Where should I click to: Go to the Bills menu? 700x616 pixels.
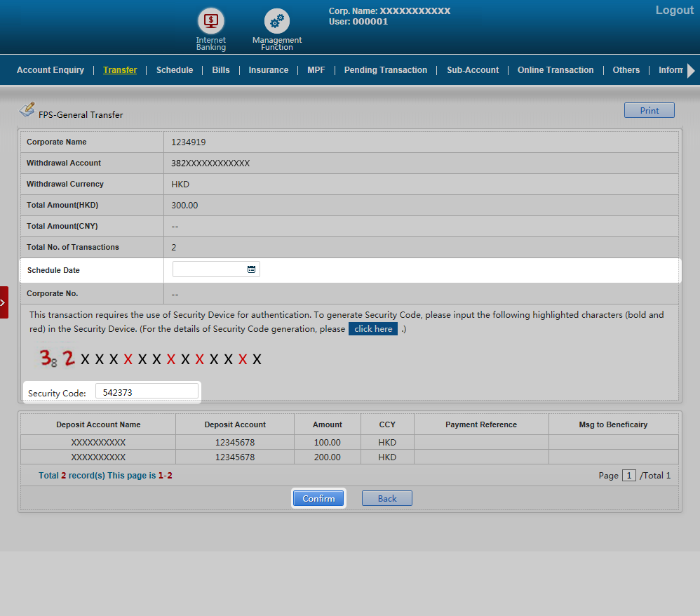[221, 70]
